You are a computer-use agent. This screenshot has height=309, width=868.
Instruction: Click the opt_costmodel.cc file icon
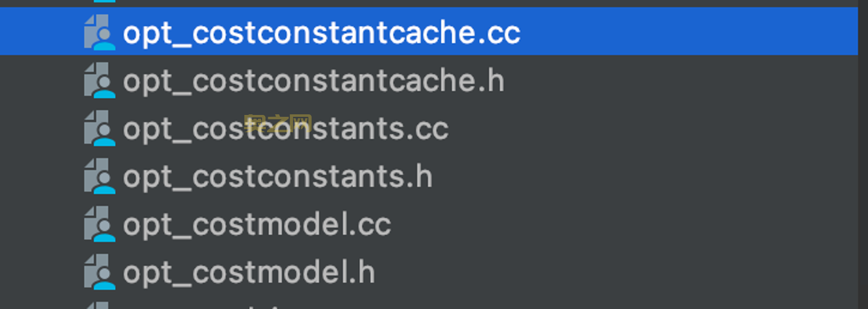[100, 224]
